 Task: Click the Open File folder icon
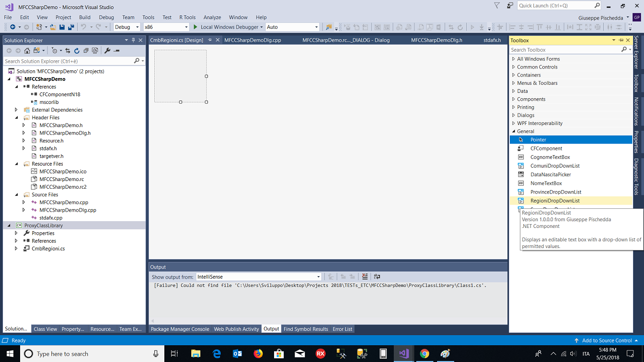(x=54, y=27)
